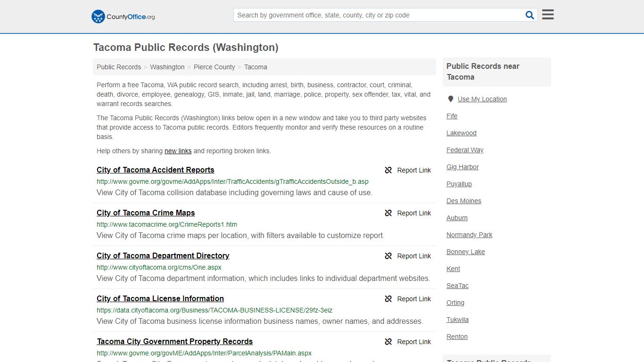The width and height of the screenshot is (644, 362).
Task: Click the data.cityoftacoma.org business license URL
Action: [215, 310]
